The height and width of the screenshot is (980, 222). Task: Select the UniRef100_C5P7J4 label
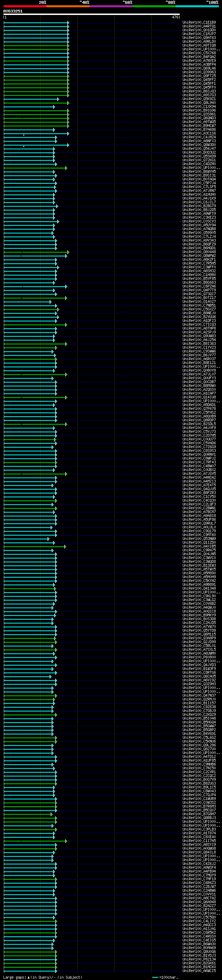click(199, 183)
